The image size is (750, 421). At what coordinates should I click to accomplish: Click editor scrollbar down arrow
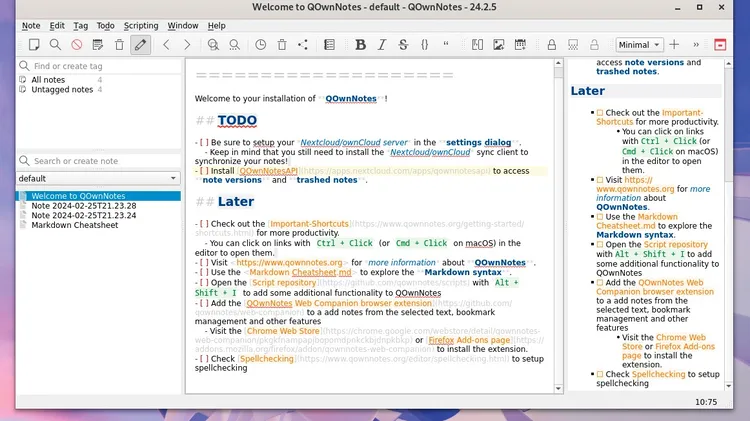coord(558,388)
